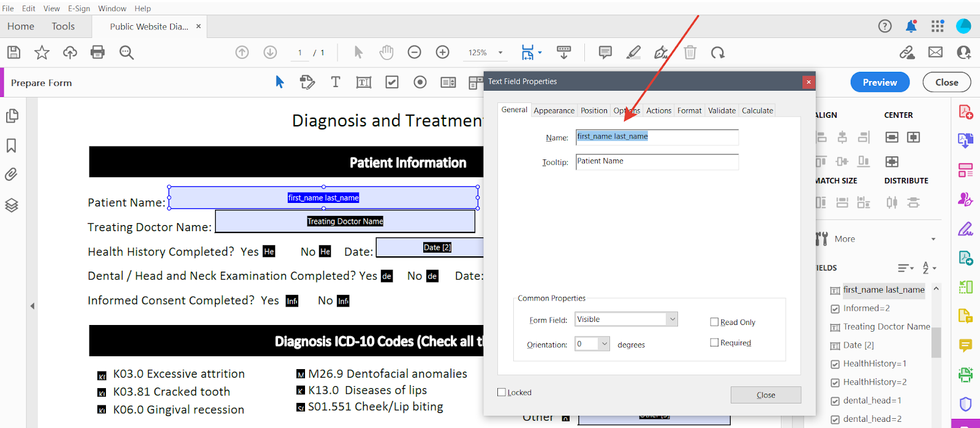This screenshot has width=980, height=428.
Task: Click the Delete trash icon
Action: click(690, 53)
